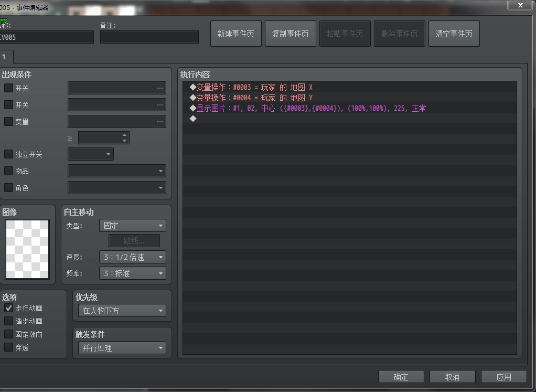Select the 变量操作 #0004 地图 Y command line
536x392 pixels.
[x=350, y=98]
